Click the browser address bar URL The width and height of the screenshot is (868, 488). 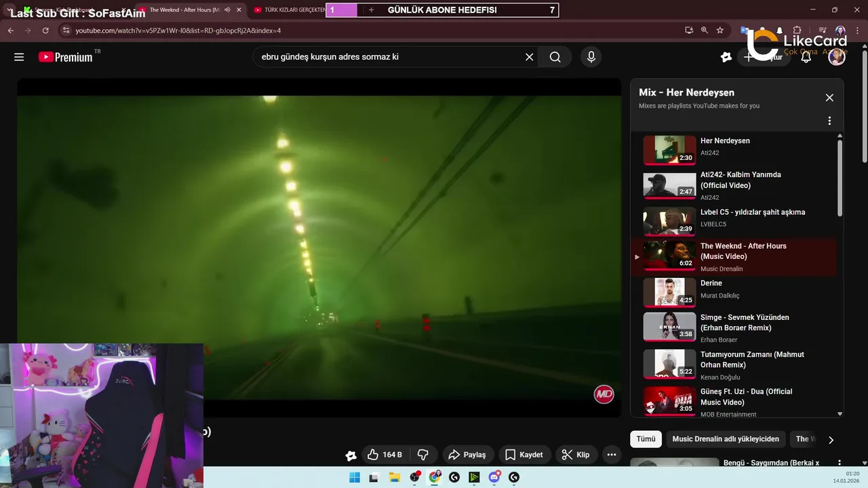pos(178,30)
